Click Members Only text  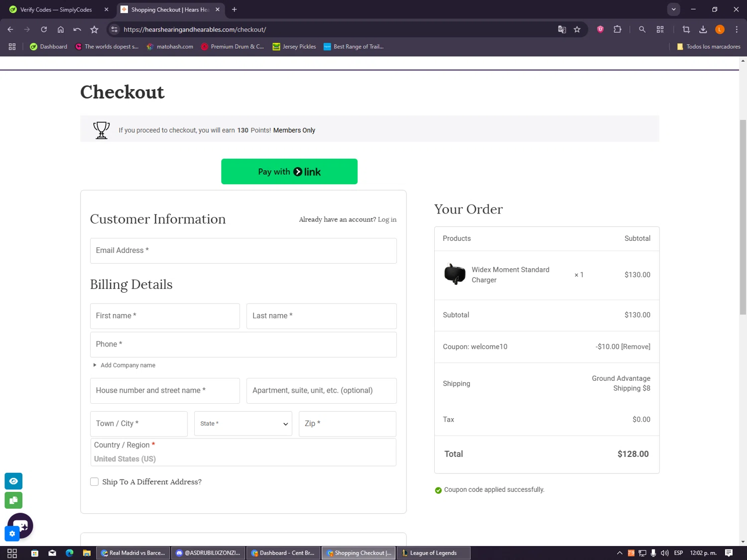coord(294,130)
